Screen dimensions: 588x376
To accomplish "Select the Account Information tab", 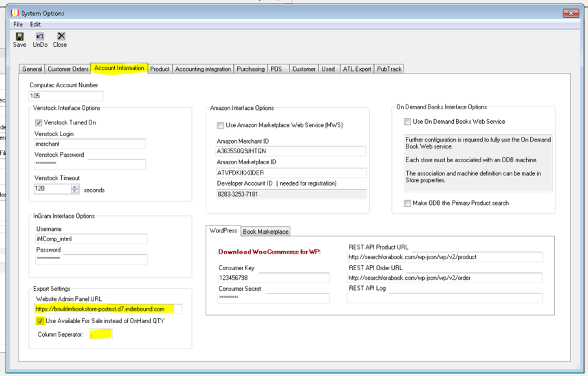I will (x=119, y=68).
